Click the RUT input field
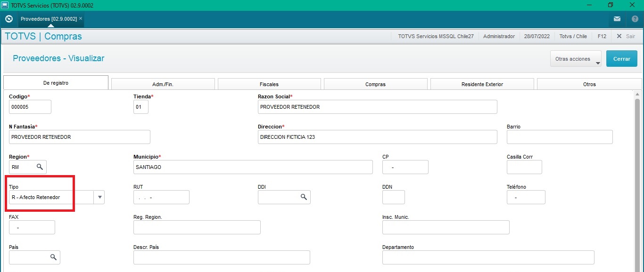The width and height of the screenshot is (644, 272). (x=161, y=197)
